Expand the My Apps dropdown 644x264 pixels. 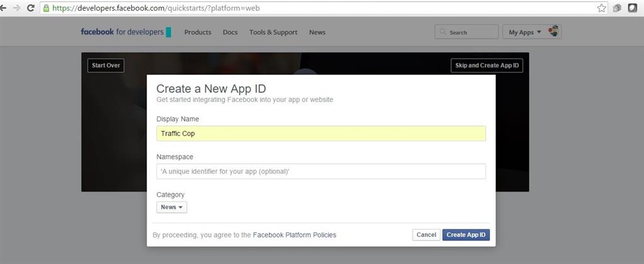point(525,32)
